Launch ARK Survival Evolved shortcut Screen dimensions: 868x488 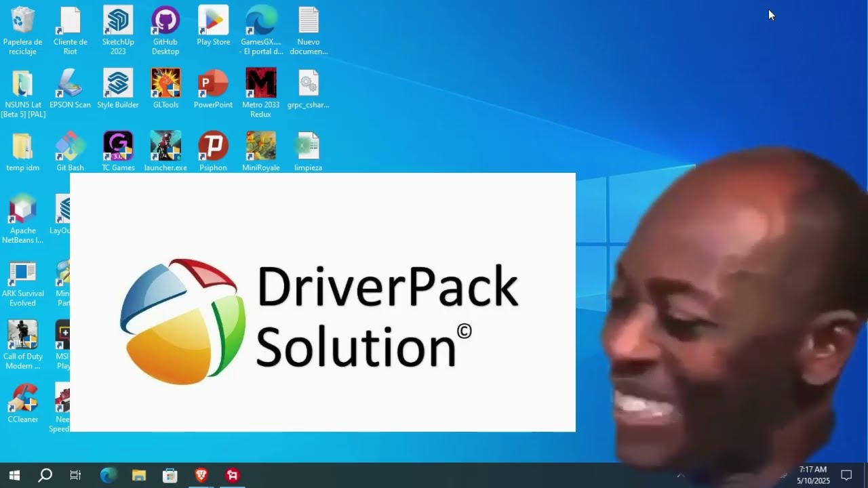(x=23, y=283)
